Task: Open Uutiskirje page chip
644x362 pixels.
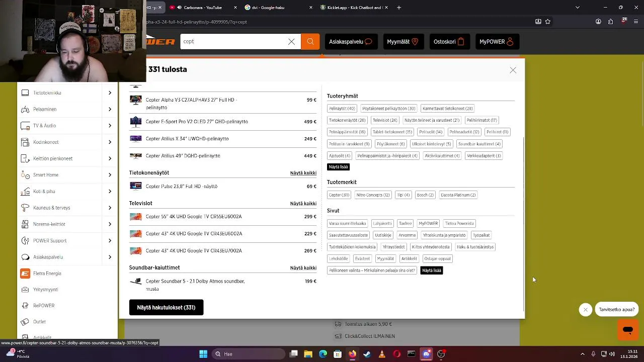Action: coord(383,235)
